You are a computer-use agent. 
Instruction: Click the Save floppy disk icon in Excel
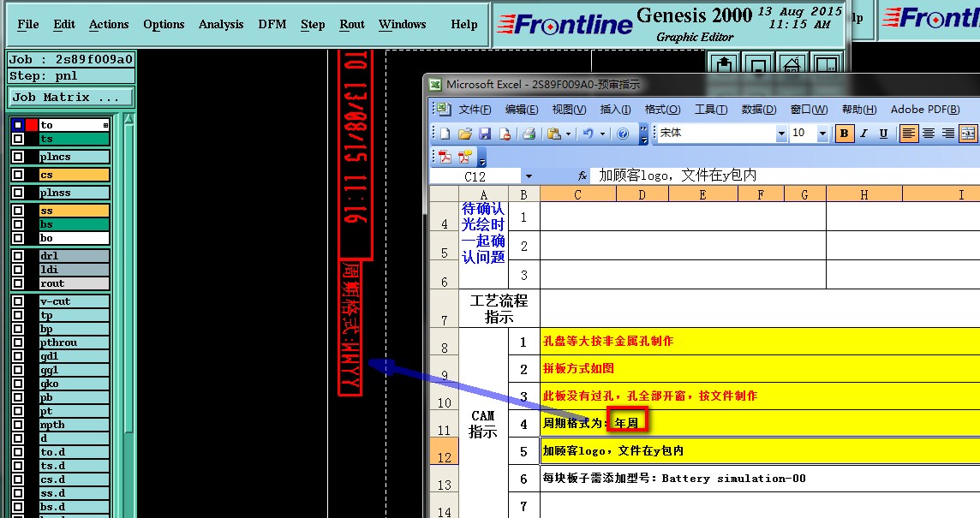485,133
